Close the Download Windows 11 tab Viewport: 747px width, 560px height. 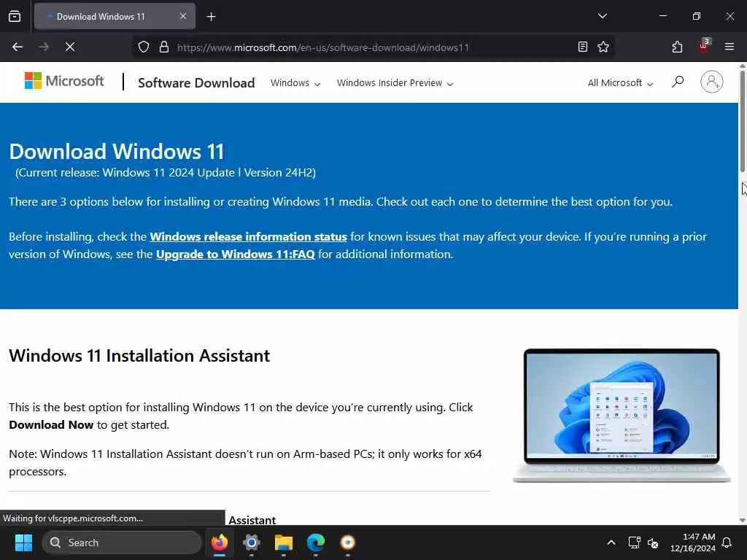click(x=183, y=17)
